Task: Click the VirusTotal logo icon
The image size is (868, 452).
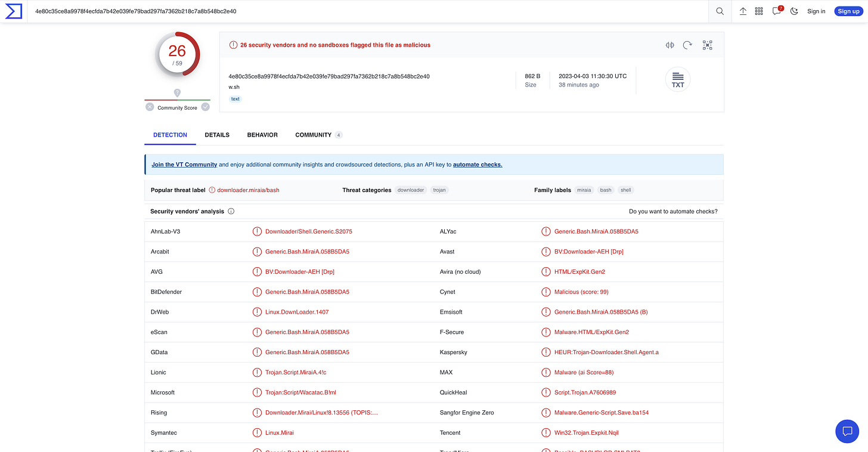Action: click(x=13, y=11)
